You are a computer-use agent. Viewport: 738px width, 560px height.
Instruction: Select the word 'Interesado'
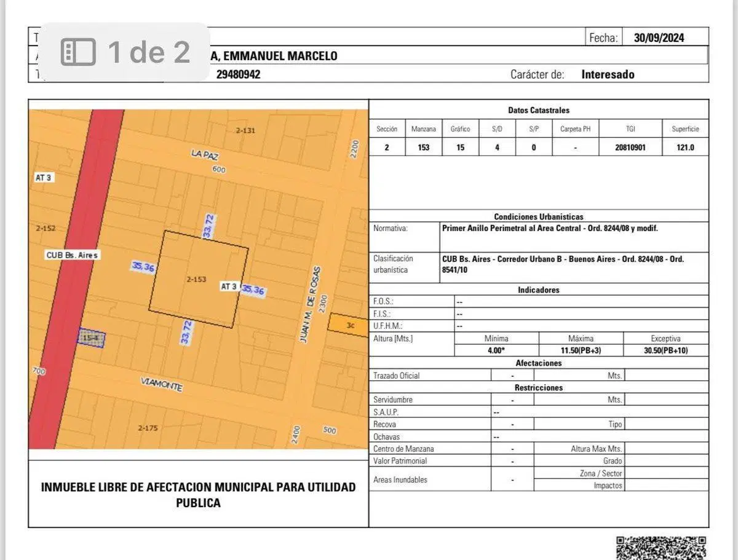pyautogui.click(x=608, y=74)
